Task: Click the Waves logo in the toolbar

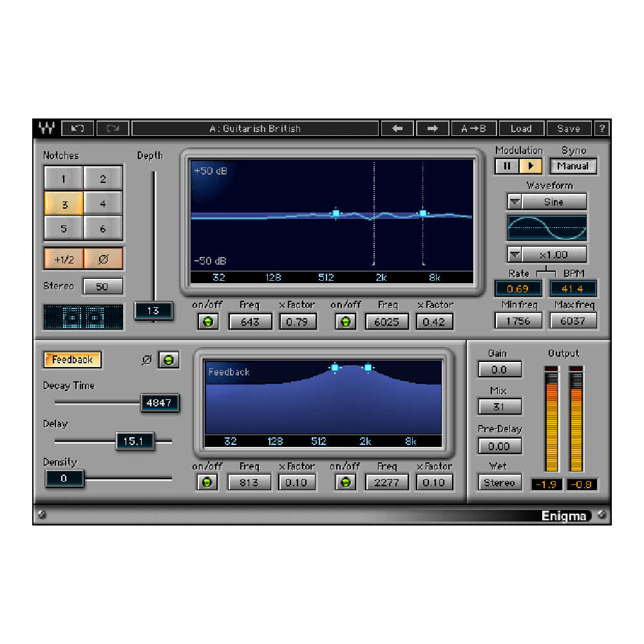Action: [46, 128]
